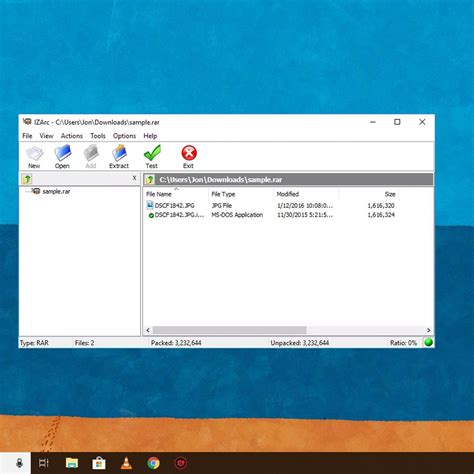Screen dimensions: 474x474
Task: Click the green status light in status bar
Action: (x=428, y=342)
